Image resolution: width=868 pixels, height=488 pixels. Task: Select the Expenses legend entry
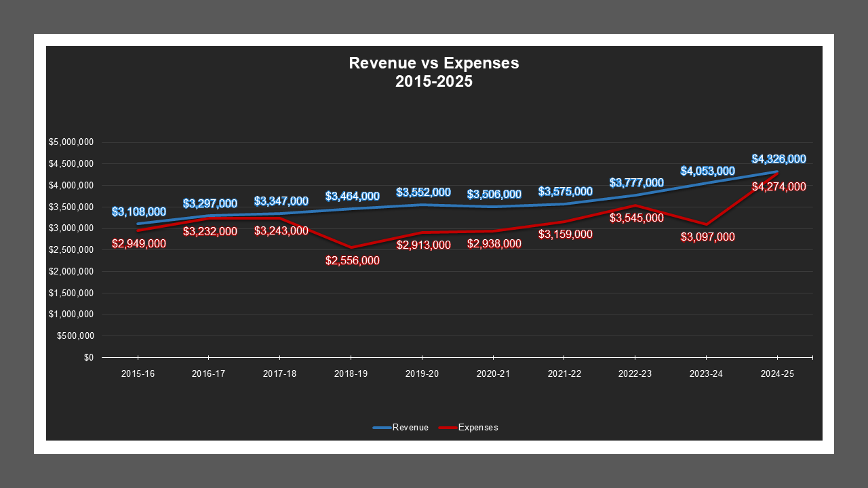tap(478, 428)
